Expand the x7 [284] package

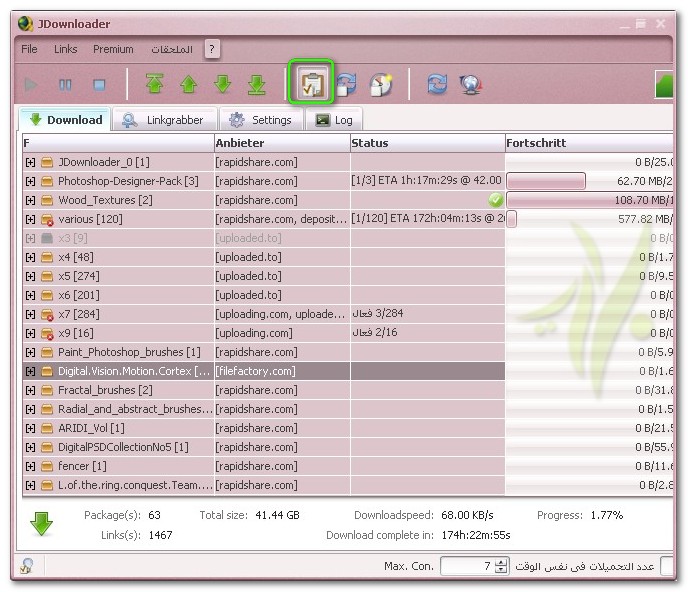(30, 314)
